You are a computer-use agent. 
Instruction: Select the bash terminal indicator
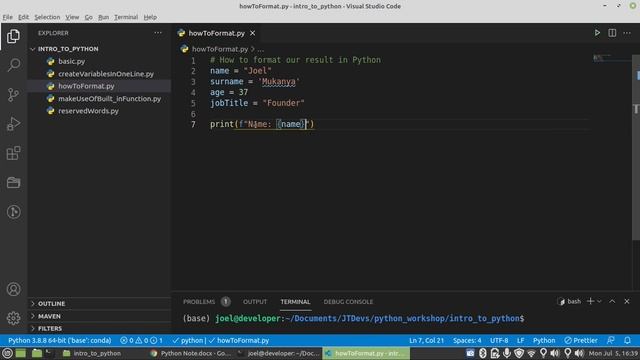point(569,301)
